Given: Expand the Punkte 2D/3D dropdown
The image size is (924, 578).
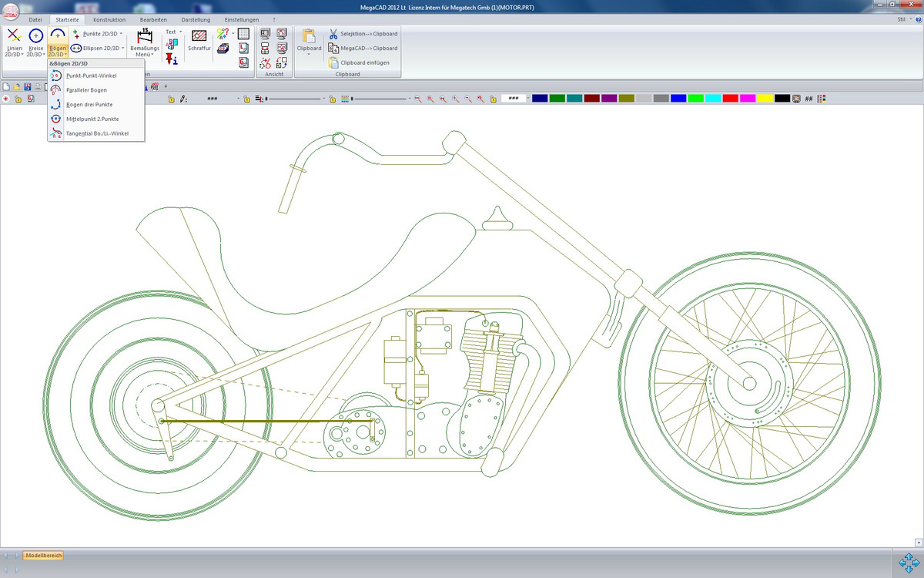Looking at the screenshot, I should click(122, 34).
